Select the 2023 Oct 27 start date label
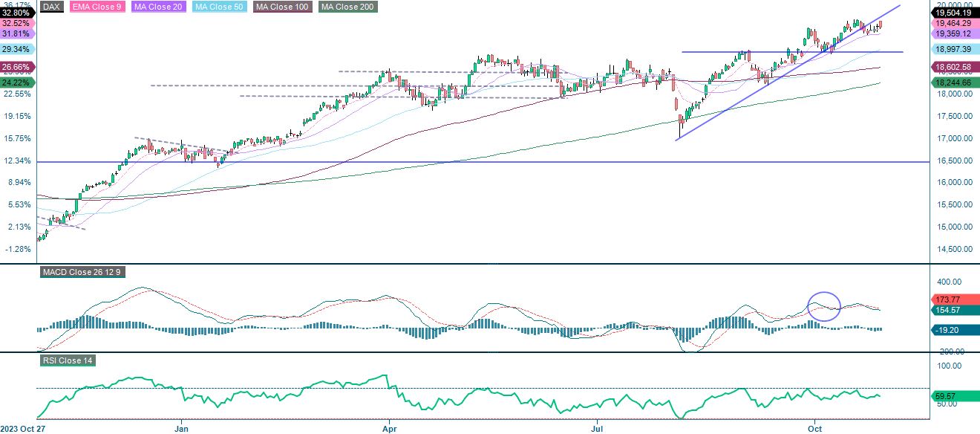This screenshot has width=980, height=434. point(24,429)
